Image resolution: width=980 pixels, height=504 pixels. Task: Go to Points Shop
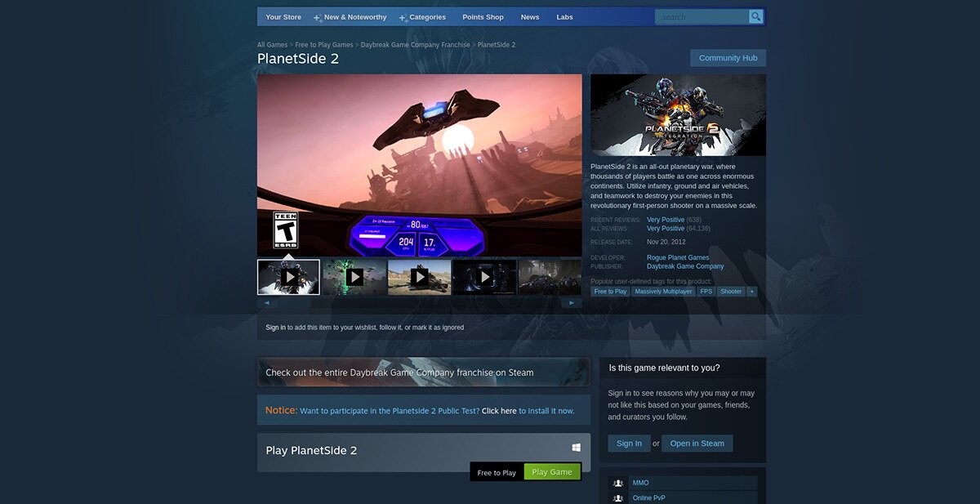tap(483, 17)
